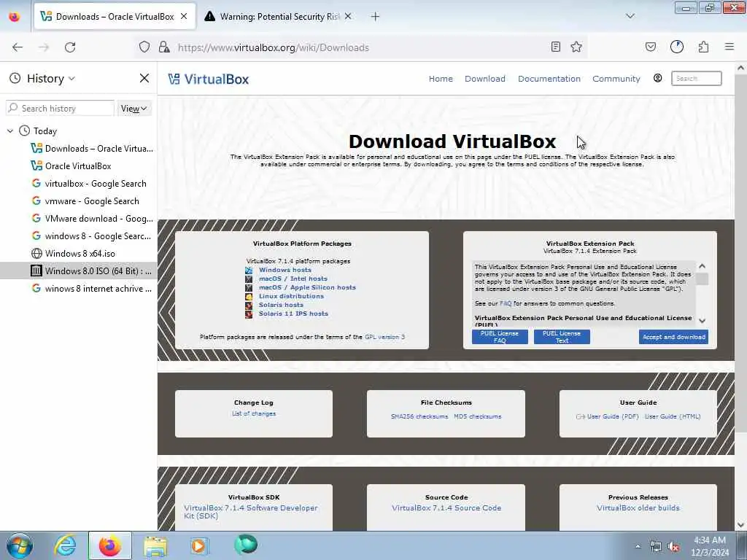This screenshot has width=747, height=560.
Task: Open User Guide (PDF) link
Action: pos(613,416)
